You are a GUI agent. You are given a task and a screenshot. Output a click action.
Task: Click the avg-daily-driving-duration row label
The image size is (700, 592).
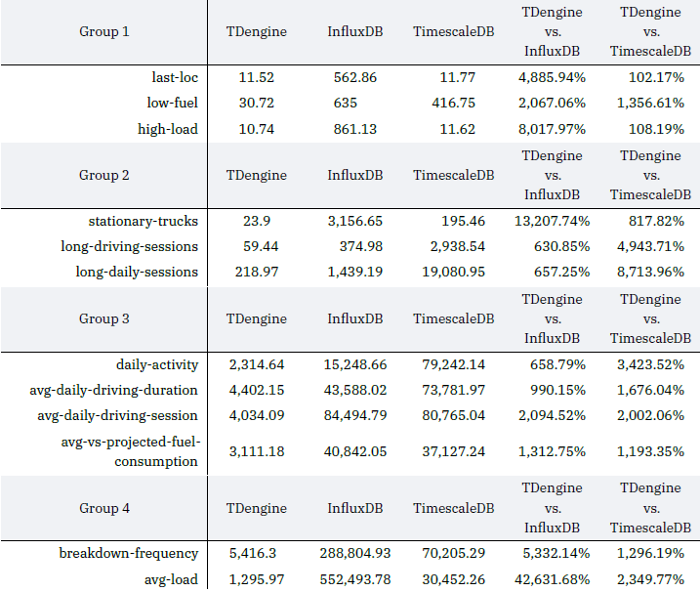(x=117, y=390)
